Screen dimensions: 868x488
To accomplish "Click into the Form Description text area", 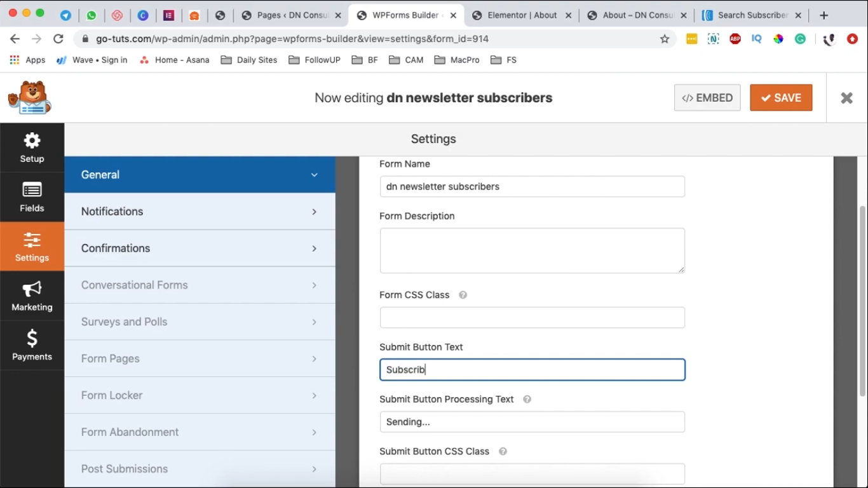I will point(532,250).
